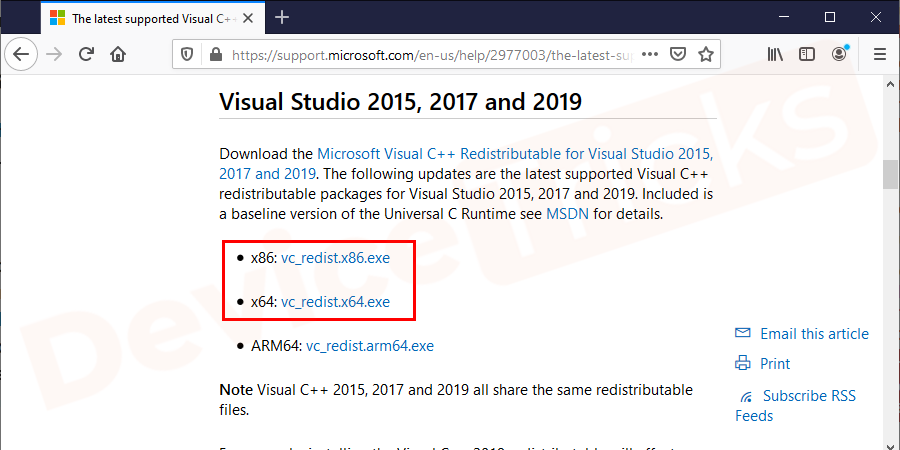Image resolution: width=900 pixels, height=450 pixels.
Task: Download vc_redist.x64.exe
Action: tap(335, 302)
